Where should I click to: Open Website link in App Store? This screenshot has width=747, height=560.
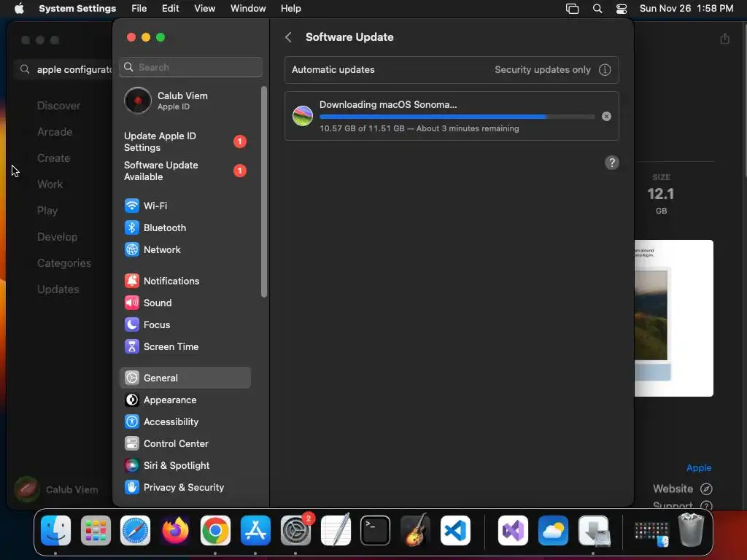[682, 489]
